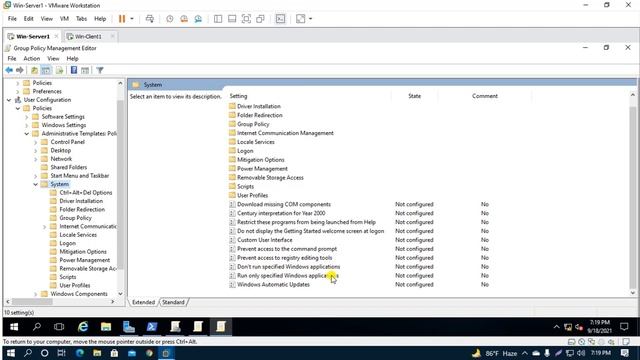Screen dimensions: 640x360
Task: Click the Back arrow in Group Policy toolbar
Action: [x=9, y=70]
